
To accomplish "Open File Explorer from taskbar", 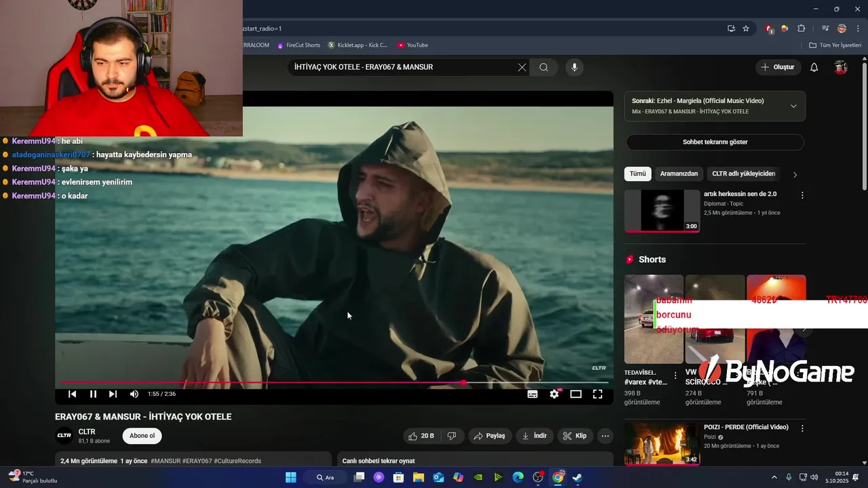I will point(418,477).
